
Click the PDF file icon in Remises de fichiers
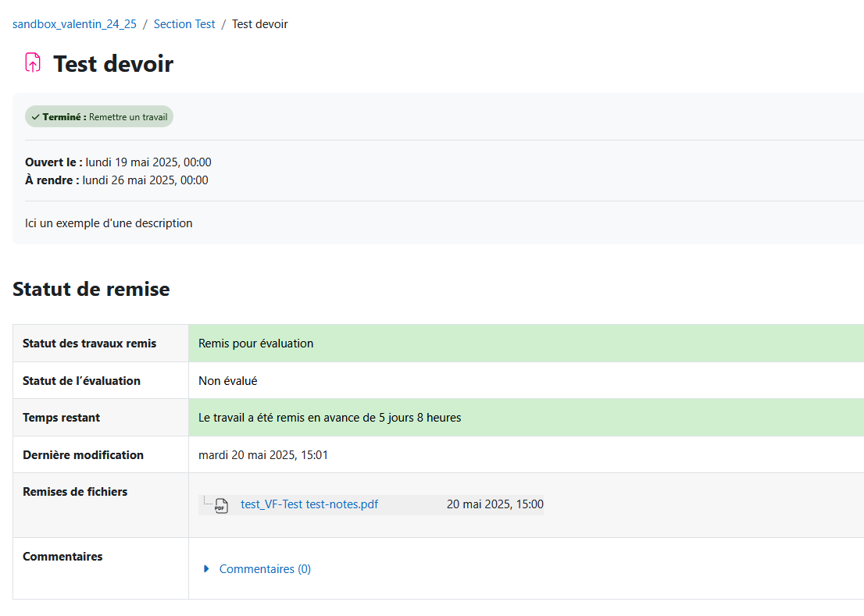(x=222, y=505)
